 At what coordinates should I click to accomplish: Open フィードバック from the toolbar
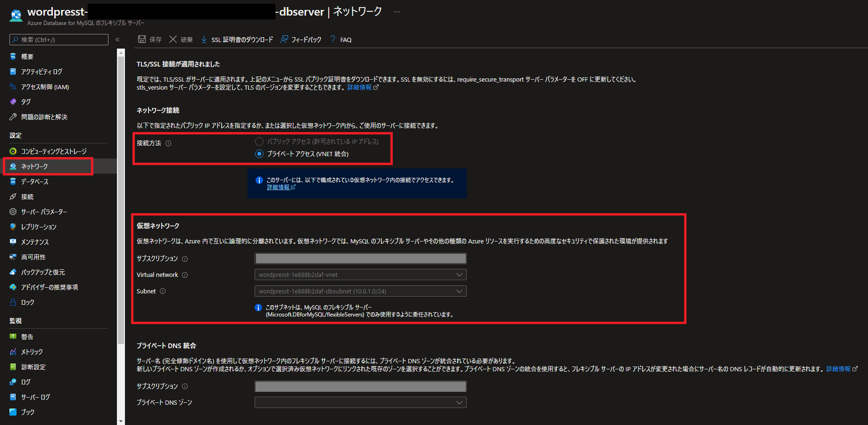301,40
